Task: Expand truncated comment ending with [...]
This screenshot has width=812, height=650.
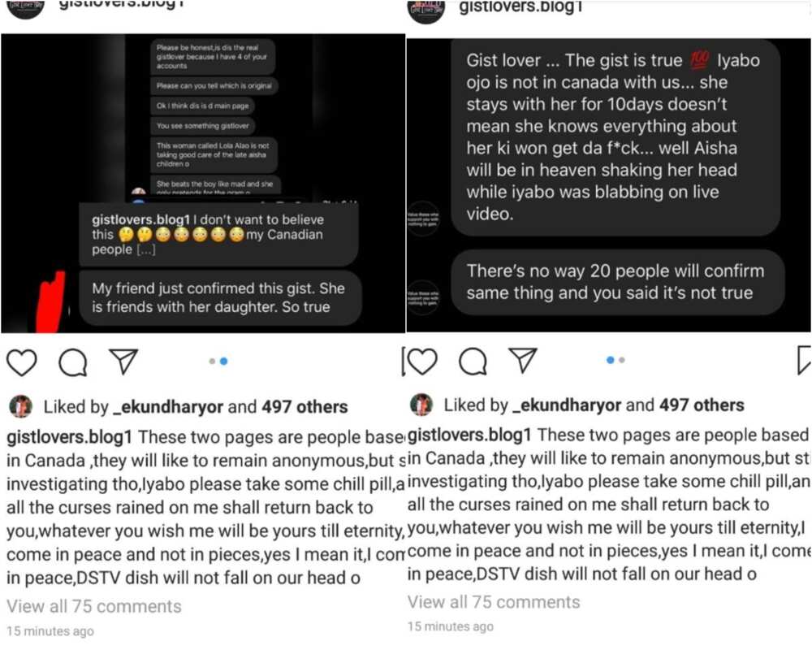Action: tap(146, 249)
